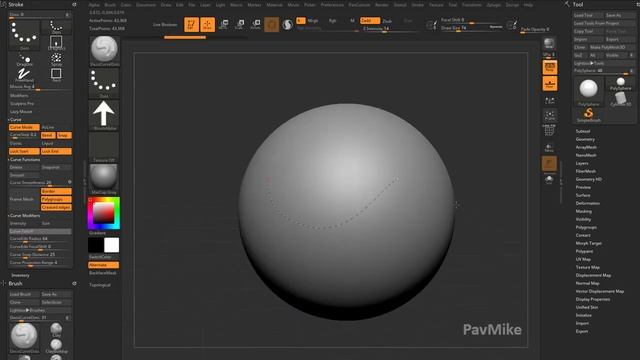Expand the Masking subpalette

click(584, 211)
